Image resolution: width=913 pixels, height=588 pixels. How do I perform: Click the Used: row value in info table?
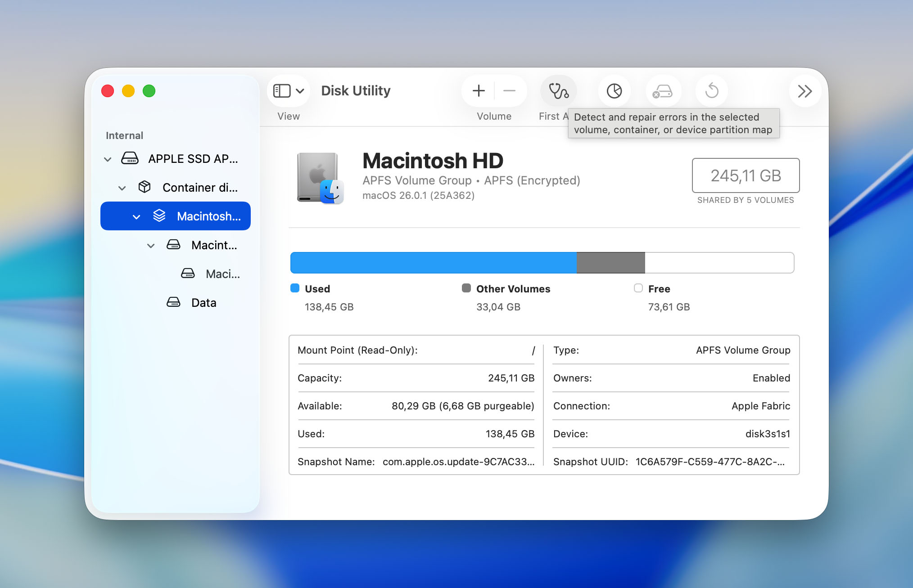[510, 434]
